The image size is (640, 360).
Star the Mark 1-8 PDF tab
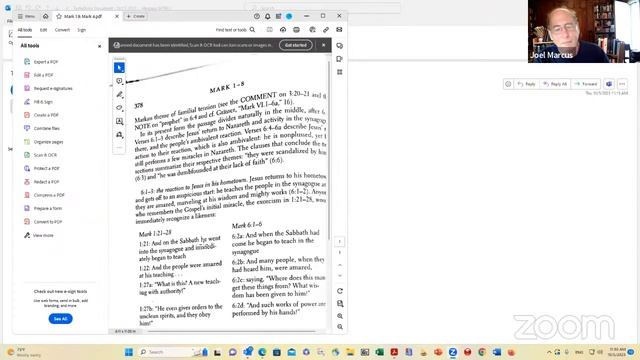coord(59,16)
